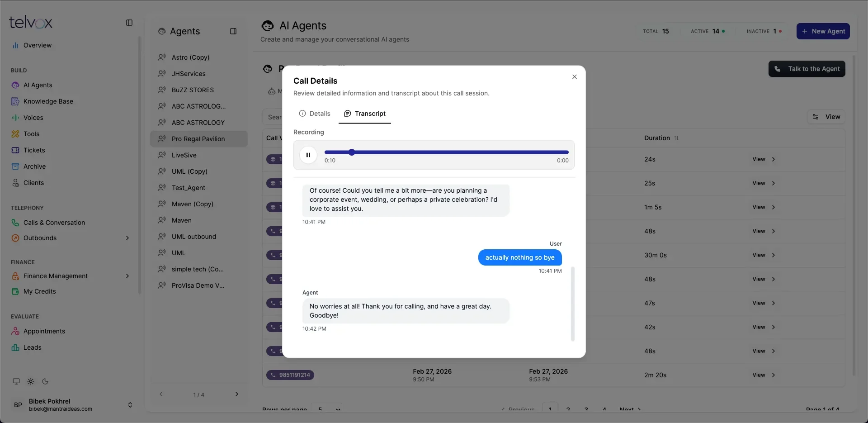The height and width of the screenshot is (423, 868).
Task: Click the Tickets sidebar icon
Action: (15, 150)
